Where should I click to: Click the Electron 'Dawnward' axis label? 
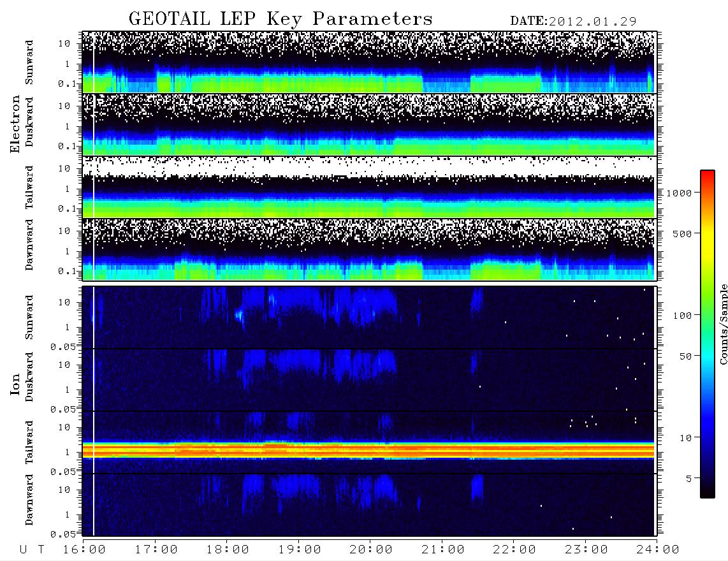(29, 245)
